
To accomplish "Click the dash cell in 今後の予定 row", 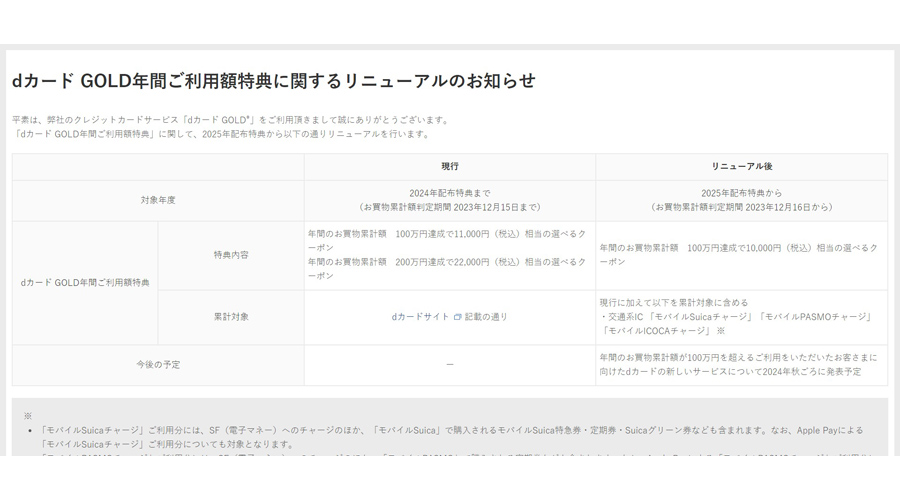I will pos(449,365).
